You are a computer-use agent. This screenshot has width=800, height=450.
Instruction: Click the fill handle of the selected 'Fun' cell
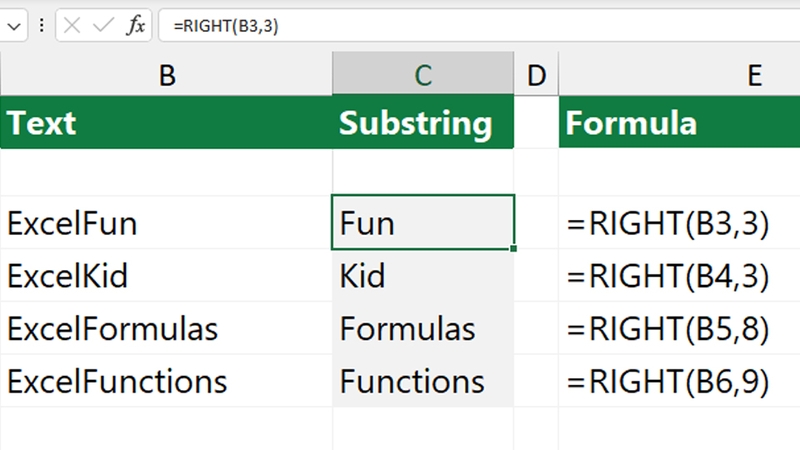tap(513, 248)
